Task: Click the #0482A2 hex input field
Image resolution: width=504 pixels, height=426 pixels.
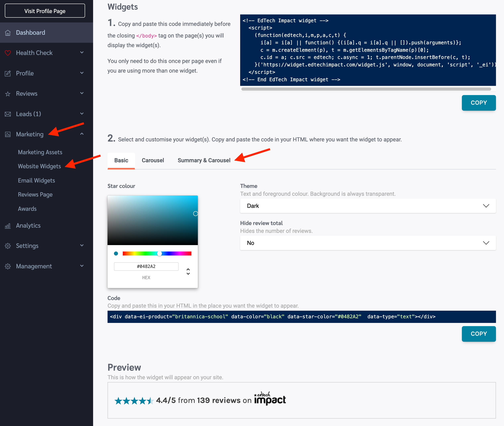Action: [146, 267]
